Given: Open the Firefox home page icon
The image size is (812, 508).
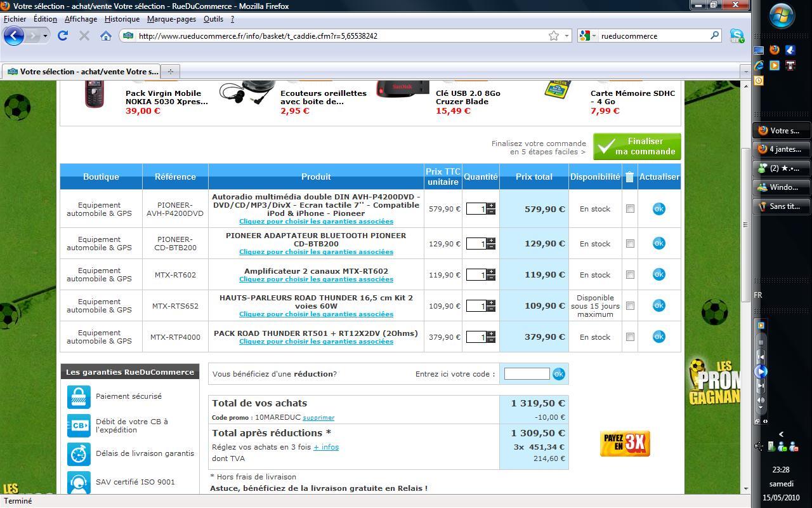Looking at the screenshot, I should click(106, 36).
